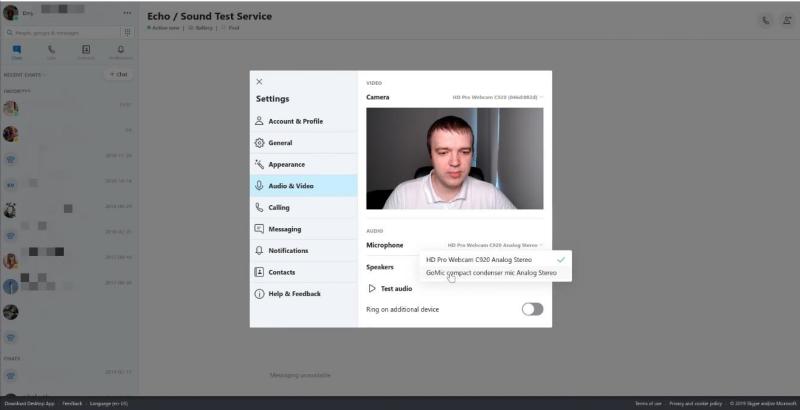Open the Terms of use link
This screenshot has height=410, width=800.
pos(648,403)
